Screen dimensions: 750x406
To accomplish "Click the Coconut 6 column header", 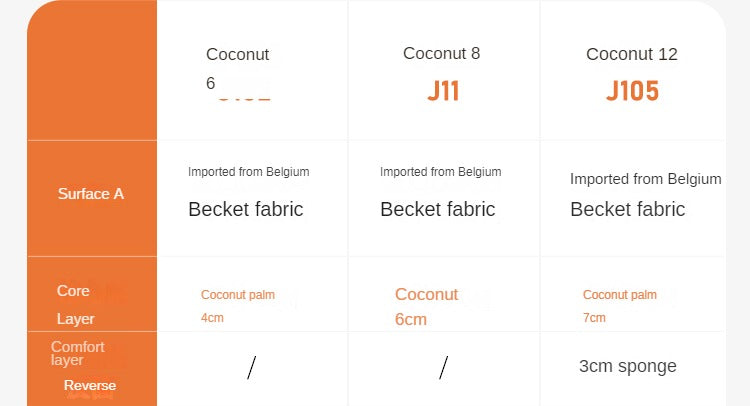I will click(x=237, y=68).
